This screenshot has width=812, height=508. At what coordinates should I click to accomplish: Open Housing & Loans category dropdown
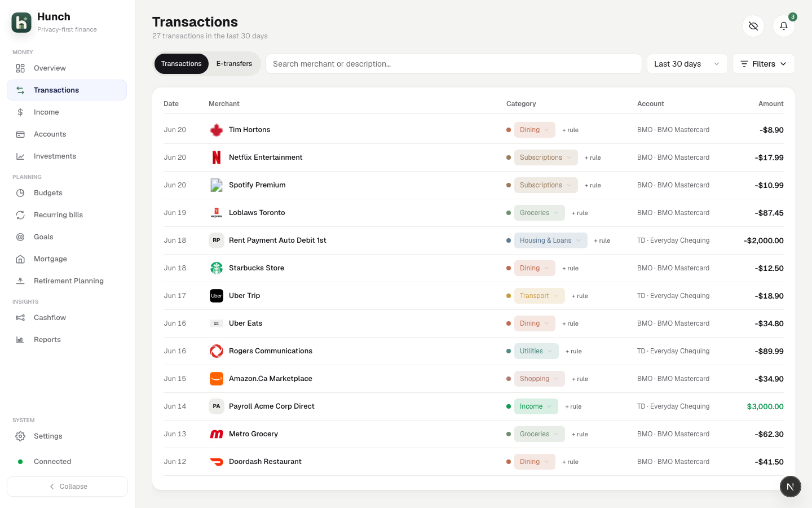coord(551,240)
